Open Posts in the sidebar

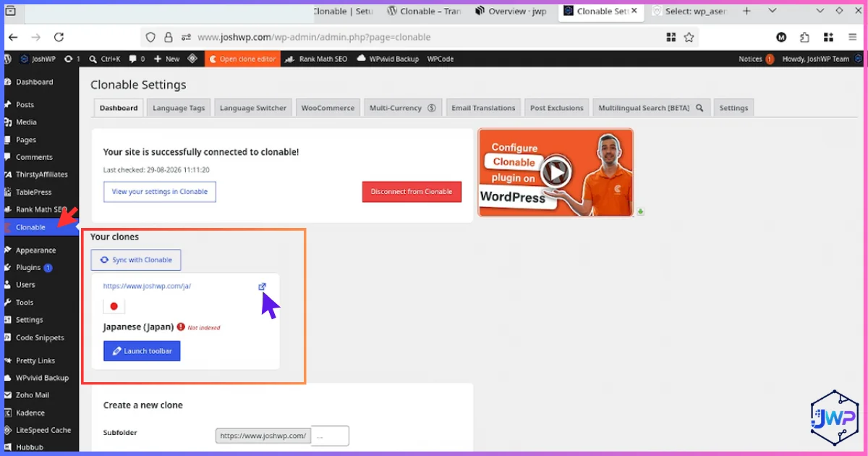click(x=25, y=105)
